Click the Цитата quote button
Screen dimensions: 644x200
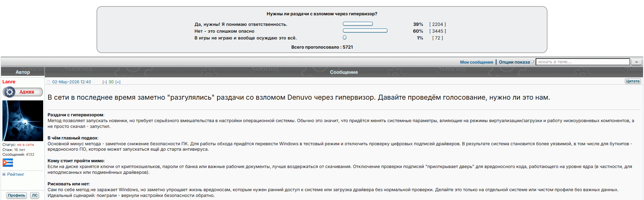[633, 81]
